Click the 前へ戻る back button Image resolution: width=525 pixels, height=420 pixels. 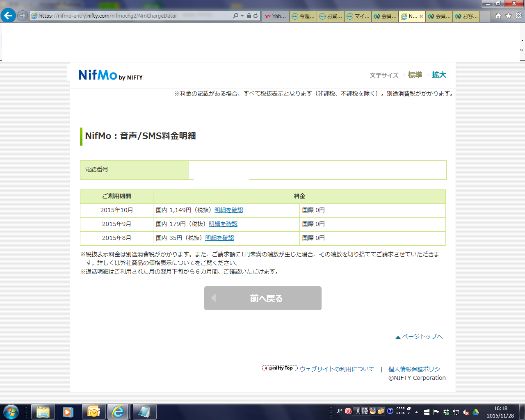[263, 298]
